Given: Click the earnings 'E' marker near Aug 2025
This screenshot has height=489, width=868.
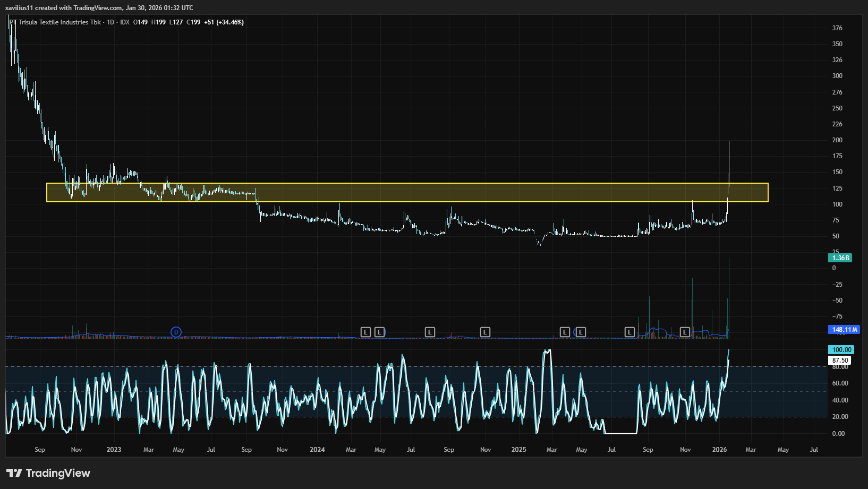Looking at the screenshot, I should (x=629, y=332).
